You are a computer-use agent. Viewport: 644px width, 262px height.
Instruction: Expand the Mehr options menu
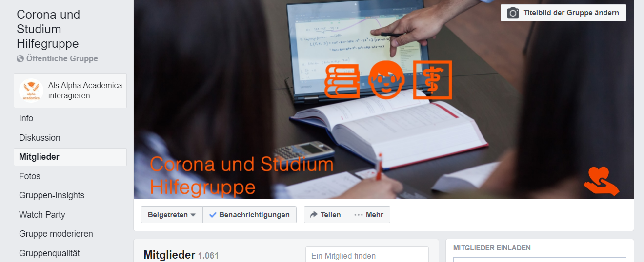pyautogui.click(x=368, y=215)
